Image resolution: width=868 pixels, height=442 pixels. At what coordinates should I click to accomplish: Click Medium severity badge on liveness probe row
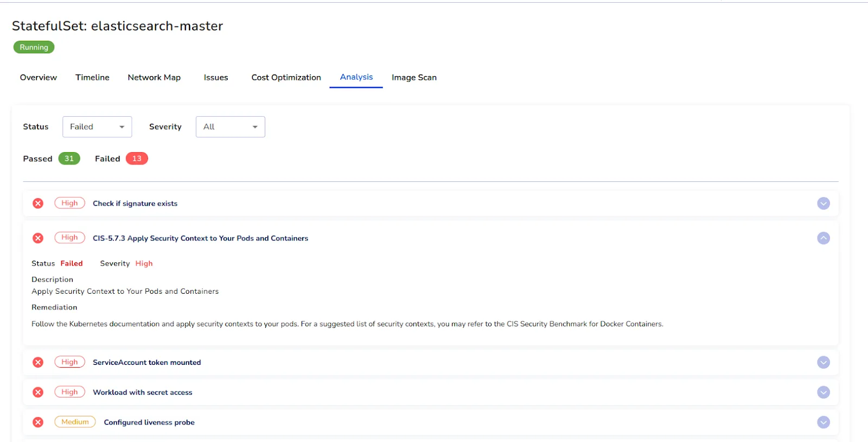point(75,422)
